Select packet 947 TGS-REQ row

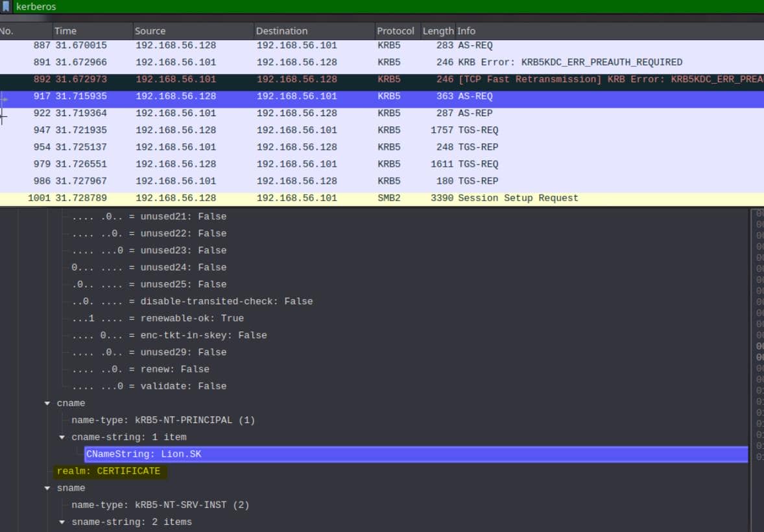pos(382,130)
